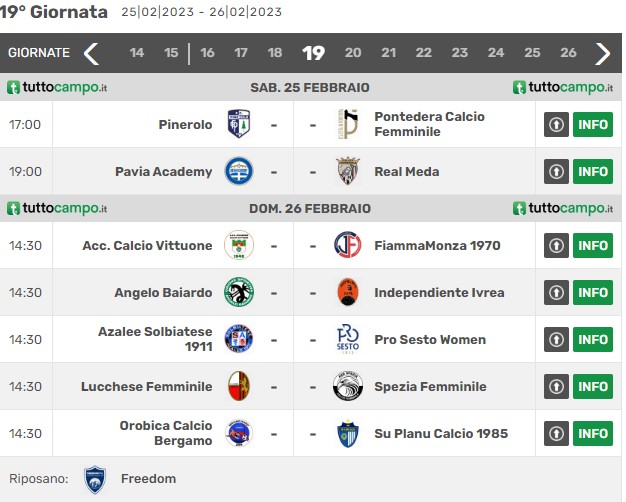626x502 pixels.
Task: Click upload arrow icon for Pinerolo match
Action: pyautogui.click(x=556, y=125)
